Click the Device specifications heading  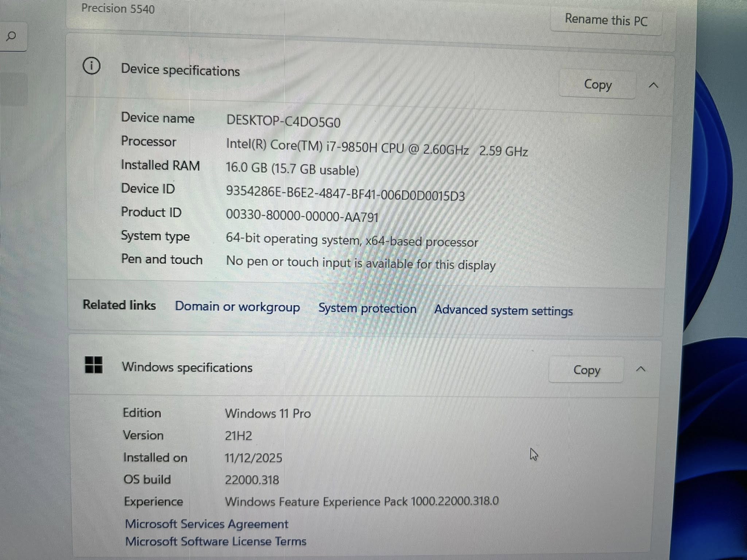pos(180,70)
